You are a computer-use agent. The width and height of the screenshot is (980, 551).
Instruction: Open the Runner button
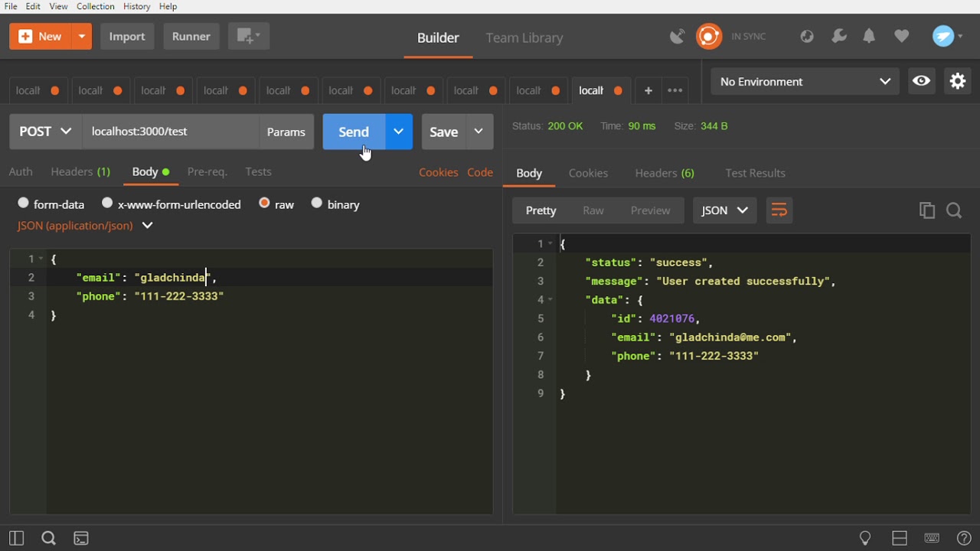tap(191, 36)
